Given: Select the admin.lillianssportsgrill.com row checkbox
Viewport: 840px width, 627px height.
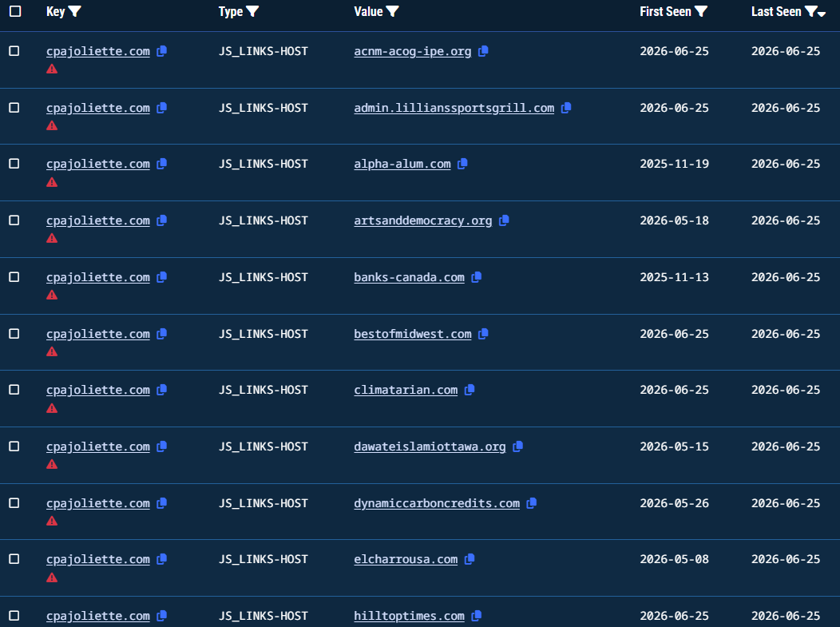Looking at the screenshot, I should coord(14,108).
